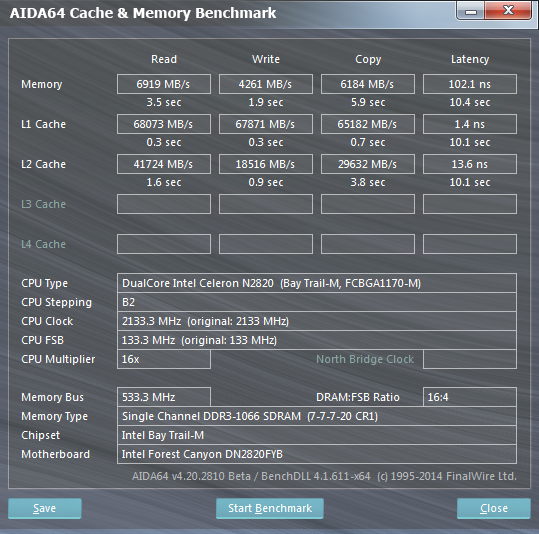Viewport: 539px width, 534px height.
Task: Select the Memory Bus 533.3 MHz field
Action: [164, 397]
